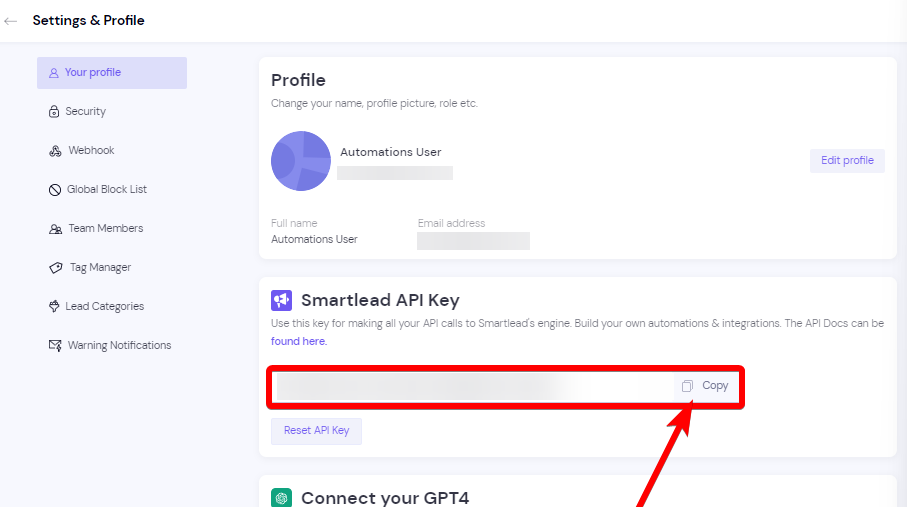Open the API Docs found here link

point(298,341)
